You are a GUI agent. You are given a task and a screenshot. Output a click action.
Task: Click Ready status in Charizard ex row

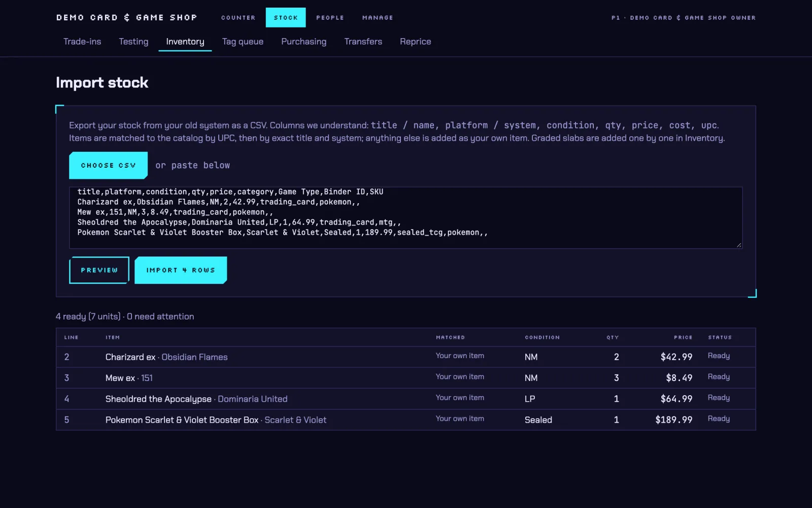[x=719, y=356]
